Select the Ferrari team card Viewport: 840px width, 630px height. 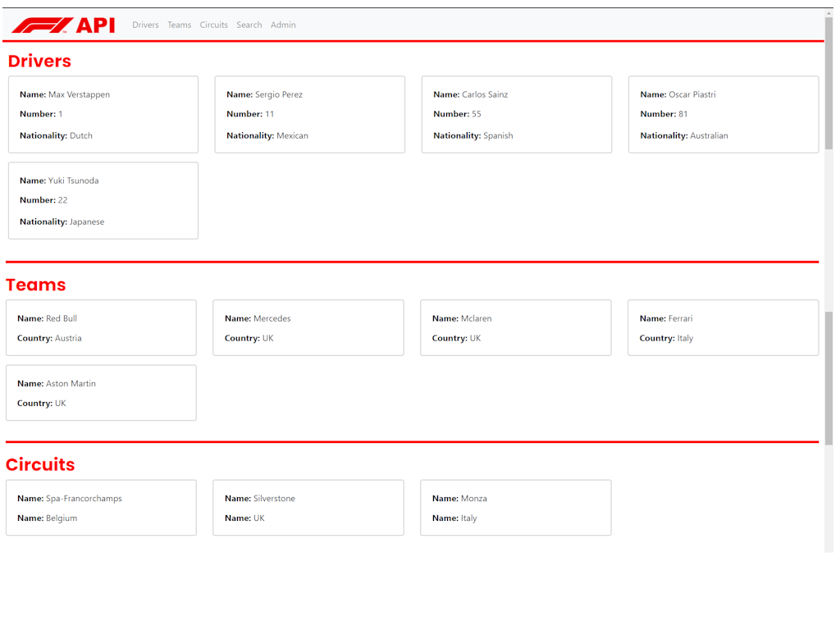pos(724,328)
